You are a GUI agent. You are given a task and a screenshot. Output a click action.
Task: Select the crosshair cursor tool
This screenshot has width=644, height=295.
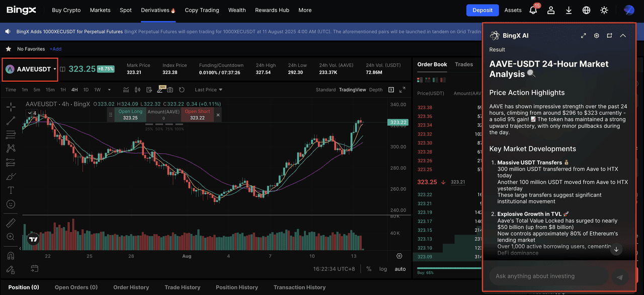11,107
